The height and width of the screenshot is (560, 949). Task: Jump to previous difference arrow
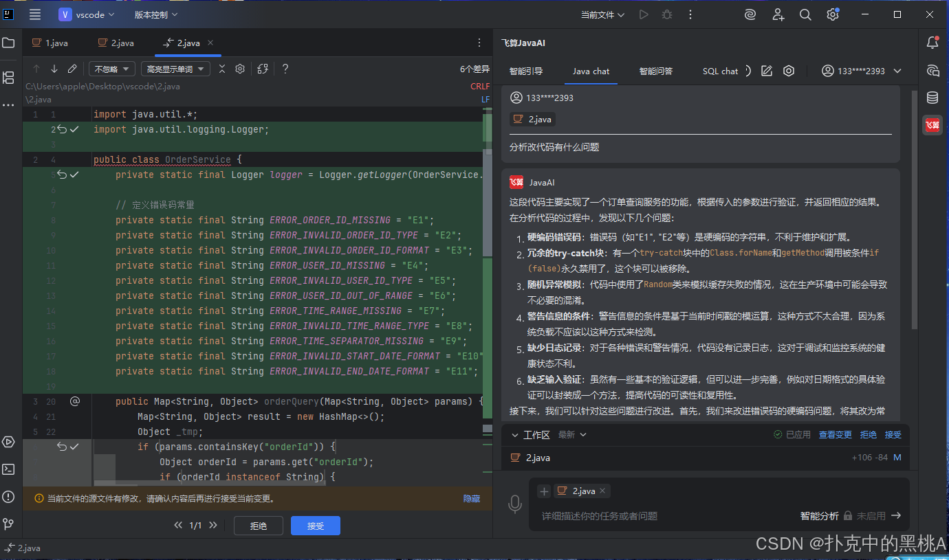click(x=36, y=69)
